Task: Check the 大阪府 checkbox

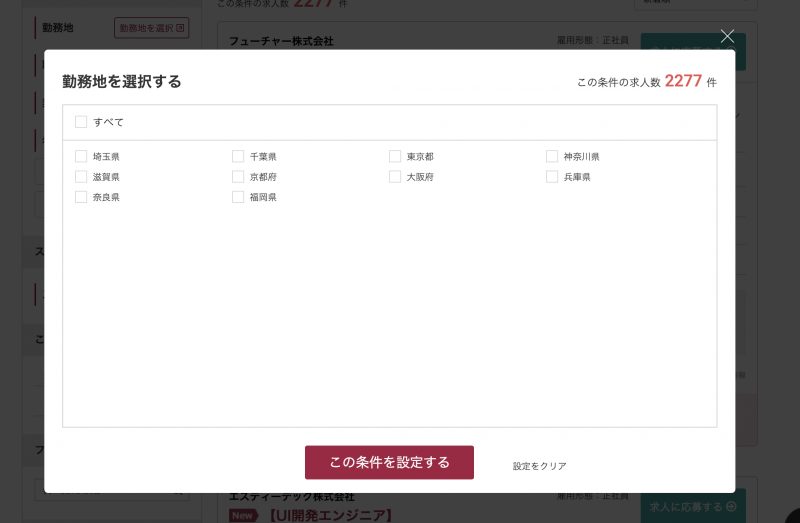Action: click(395, 177)
